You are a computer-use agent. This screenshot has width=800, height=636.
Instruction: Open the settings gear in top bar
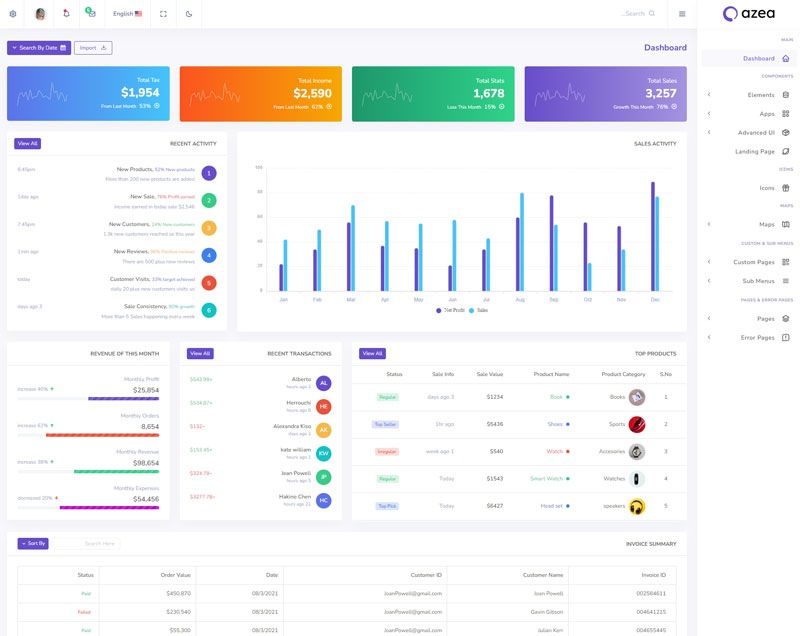point(13,14)
